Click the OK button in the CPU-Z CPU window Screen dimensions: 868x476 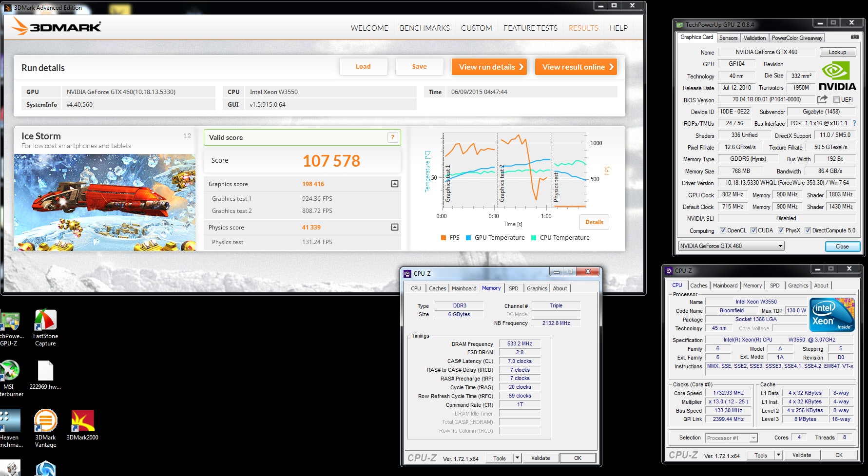pyautogui.click(x=839, y=455)
